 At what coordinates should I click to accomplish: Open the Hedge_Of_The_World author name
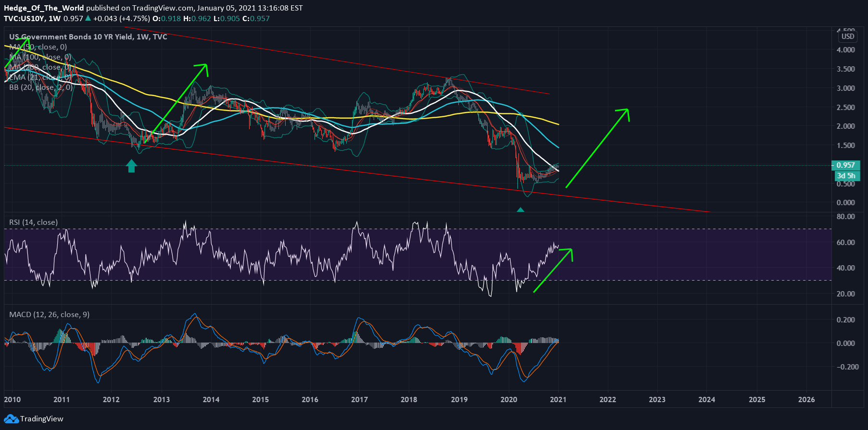tap(44, 8)
